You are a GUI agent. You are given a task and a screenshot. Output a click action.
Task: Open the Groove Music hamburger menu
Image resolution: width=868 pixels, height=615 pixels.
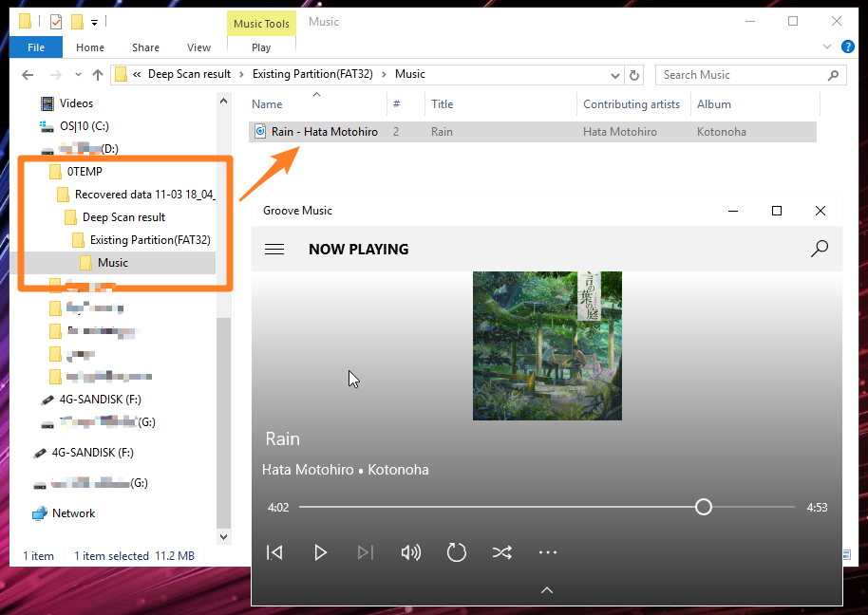click(274, 250)
